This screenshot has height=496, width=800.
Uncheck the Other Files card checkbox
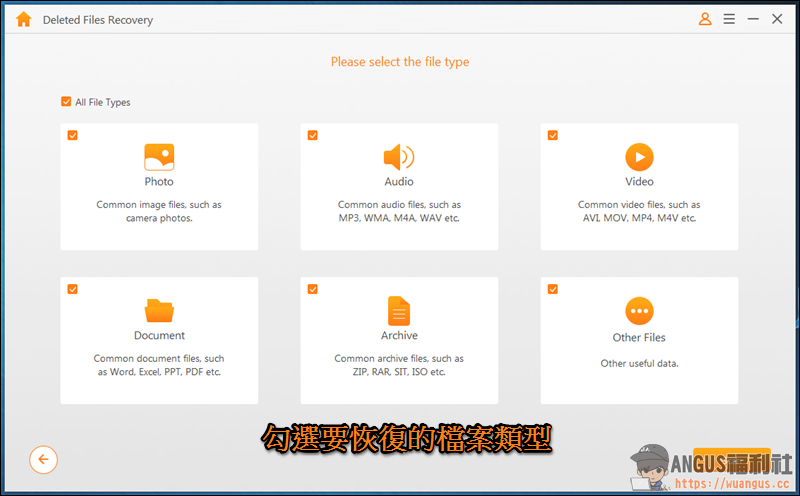click(553, 289)
